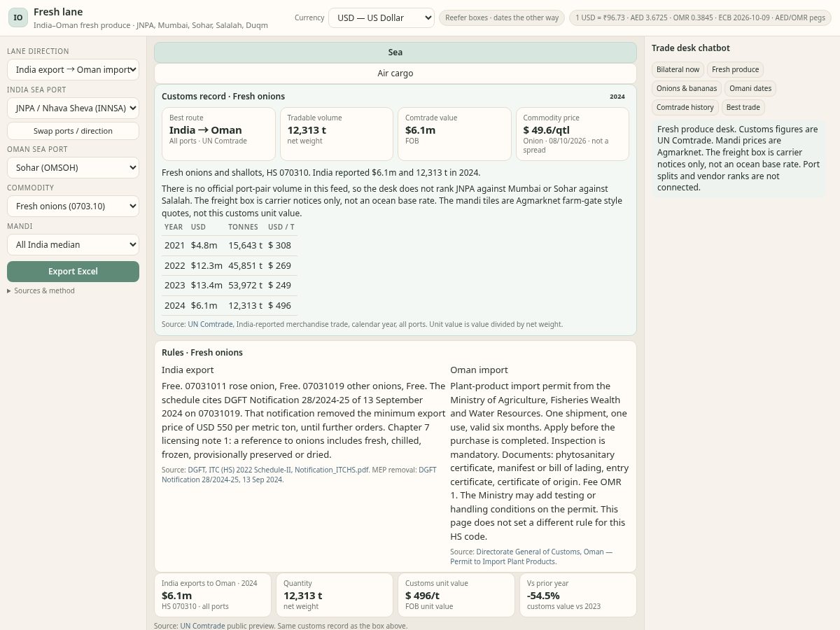Select the Fresh produce chatbot chip
The image size is (840, 630).
(735, 69)
